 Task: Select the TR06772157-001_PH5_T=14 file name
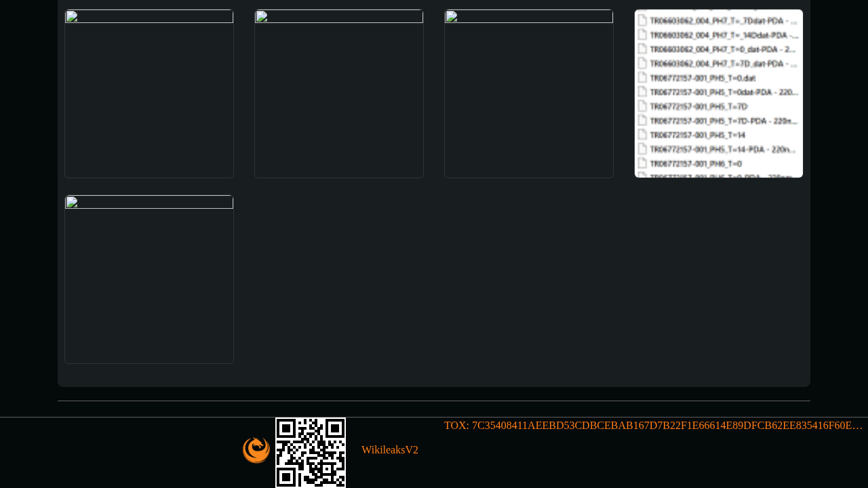coord(697,135)
